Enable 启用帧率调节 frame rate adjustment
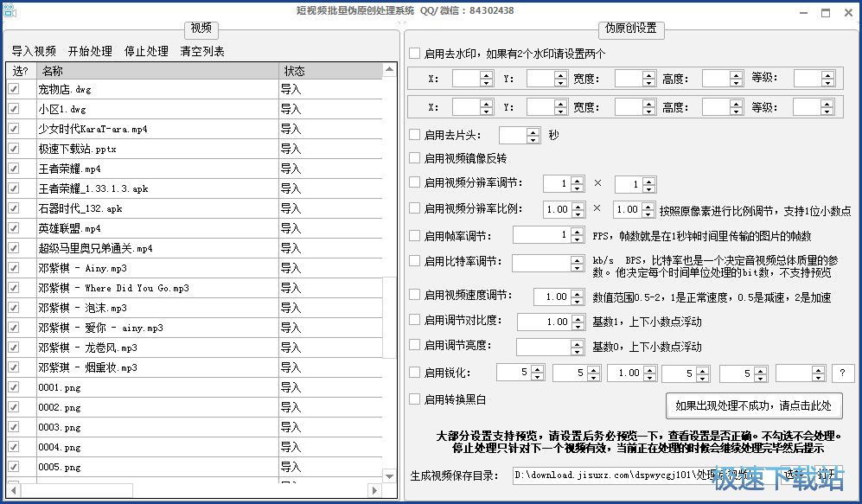The image size is (862, 504). pyautogui.click(x=413, y=234)
